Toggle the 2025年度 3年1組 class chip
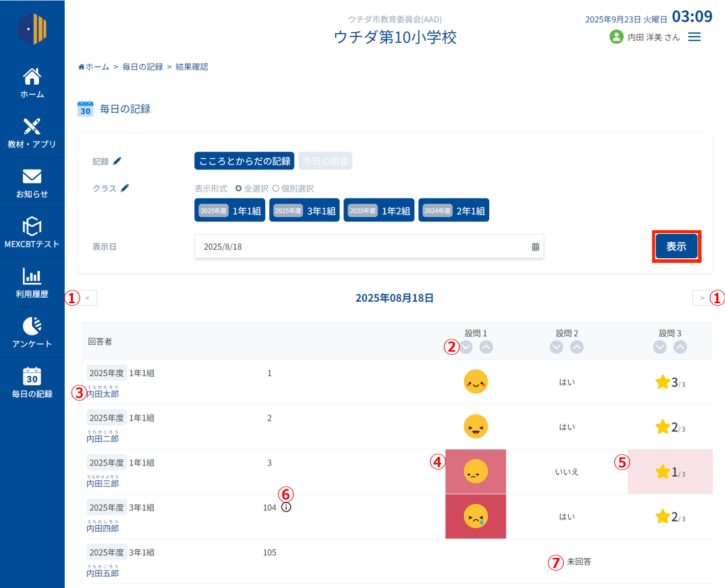Image resolution: width=725 pixels, height=588 pixels. [x=304, y=210]
